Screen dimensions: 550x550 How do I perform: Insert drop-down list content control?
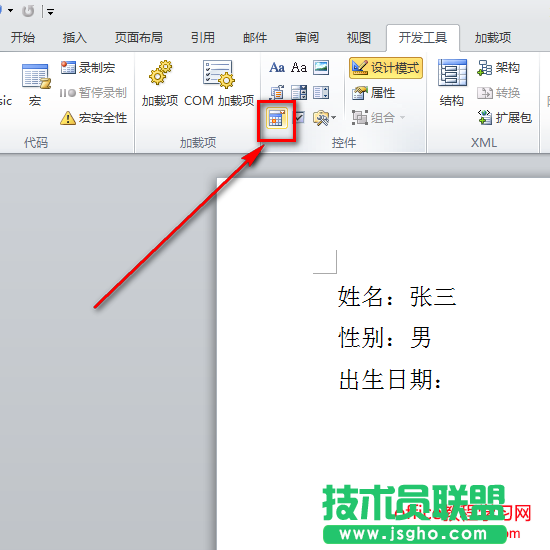321,93
